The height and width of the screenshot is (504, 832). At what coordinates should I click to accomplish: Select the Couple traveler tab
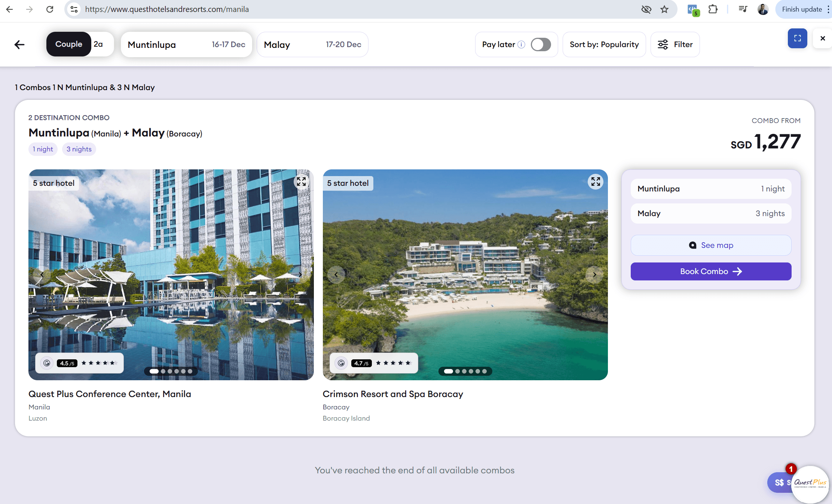click(69, 44)
